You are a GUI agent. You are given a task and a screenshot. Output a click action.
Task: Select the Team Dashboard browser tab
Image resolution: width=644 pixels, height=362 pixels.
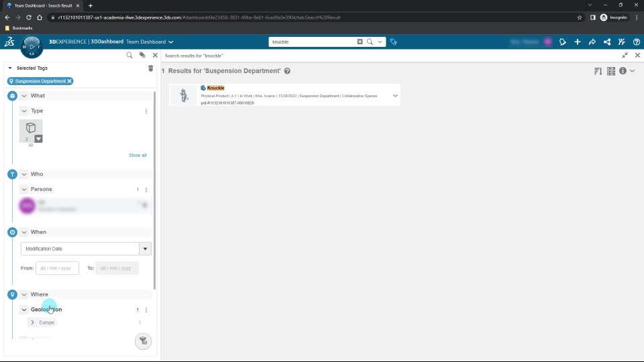43,6
